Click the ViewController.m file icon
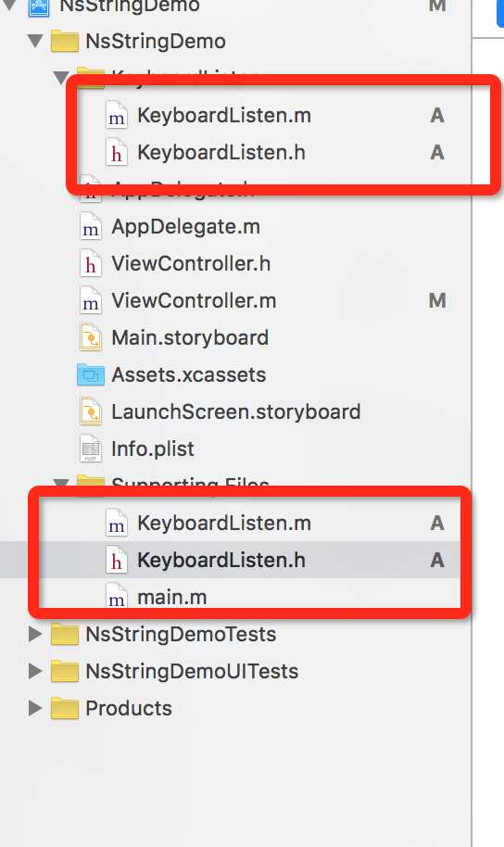This screenshot has height=847, width=504. [90, 301]
